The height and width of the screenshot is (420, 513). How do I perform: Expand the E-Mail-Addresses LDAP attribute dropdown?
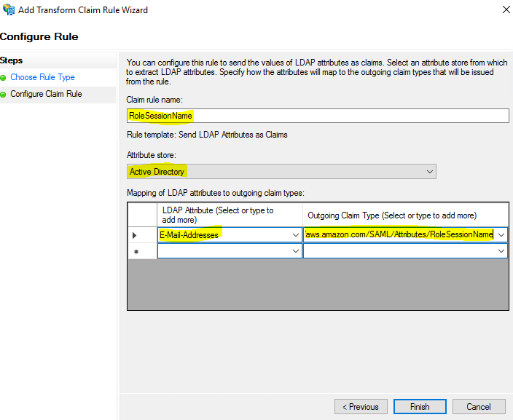pyautogui.click(x=295, y=234)
